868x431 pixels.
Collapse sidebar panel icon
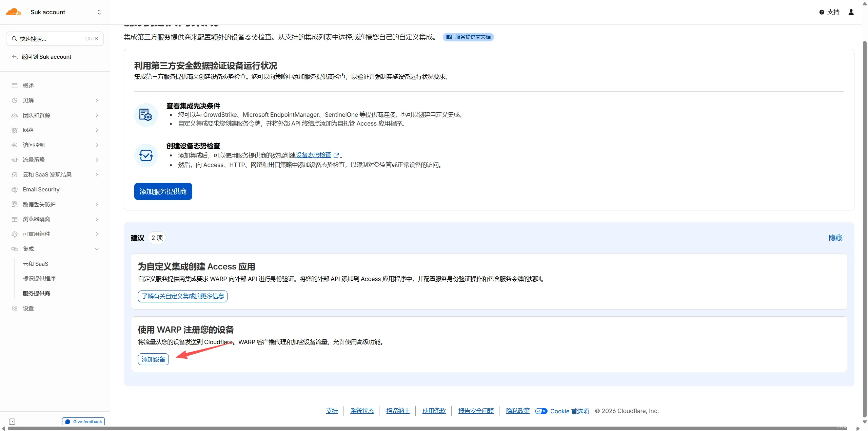[12, 421]
